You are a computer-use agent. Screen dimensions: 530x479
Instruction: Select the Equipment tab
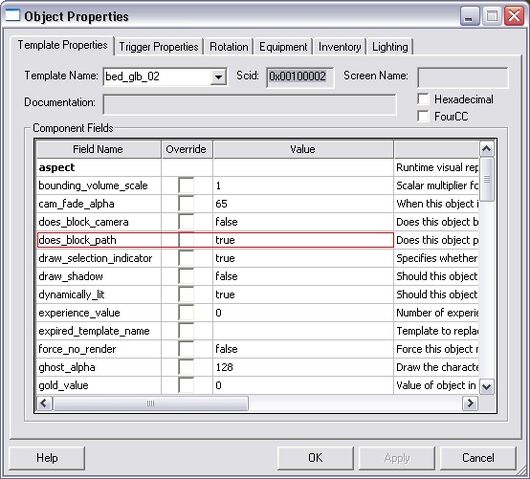(x=283, y=47)
